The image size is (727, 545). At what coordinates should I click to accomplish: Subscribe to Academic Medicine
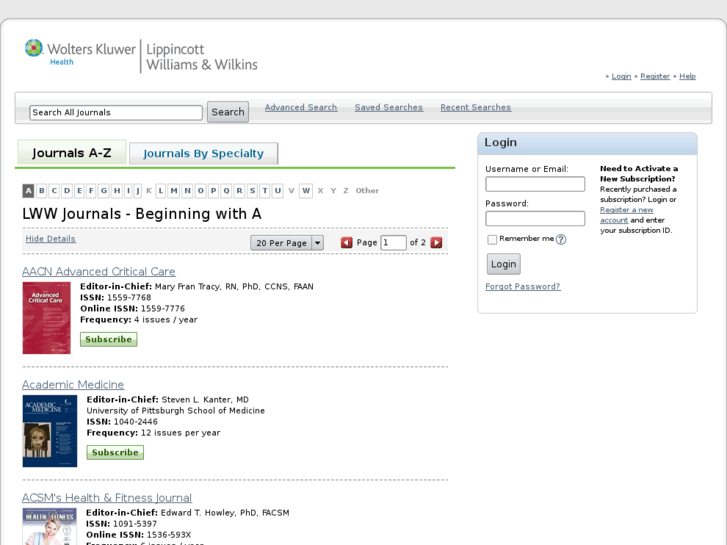(x=115, y=452)
